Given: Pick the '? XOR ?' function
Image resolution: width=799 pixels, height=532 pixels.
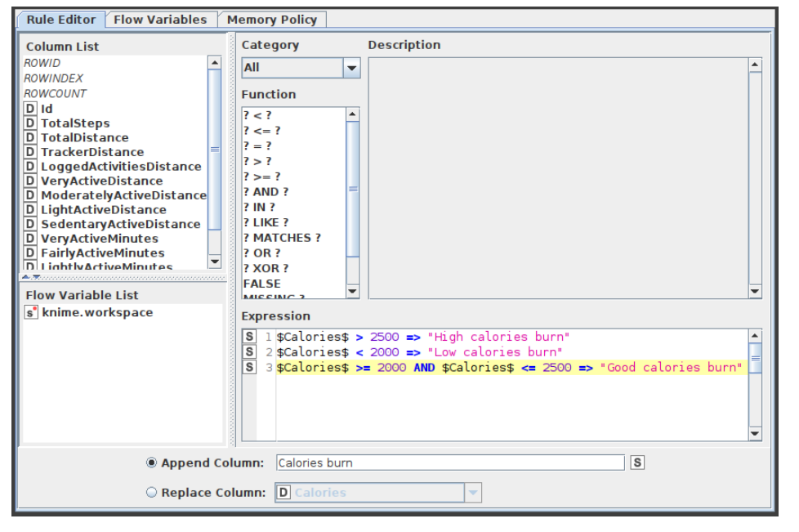Looking at the screenshot, I should click(266, 268).
